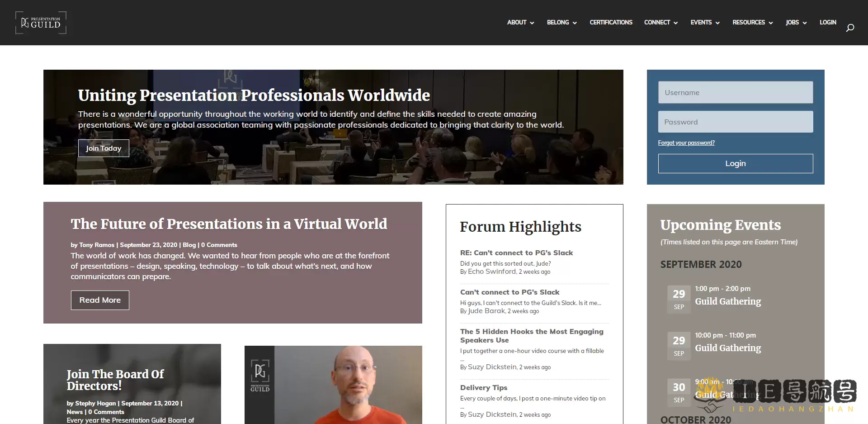Open the JOBS dropdown
Viewport: 868px width, 424px height.
[793, 22]
